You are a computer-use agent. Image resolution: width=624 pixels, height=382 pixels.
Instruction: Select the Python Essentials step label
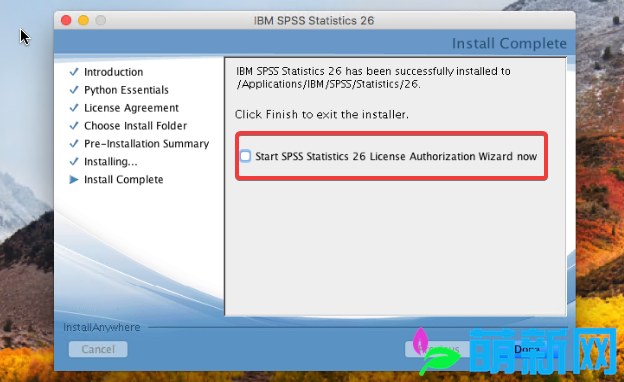pos(126,90)
